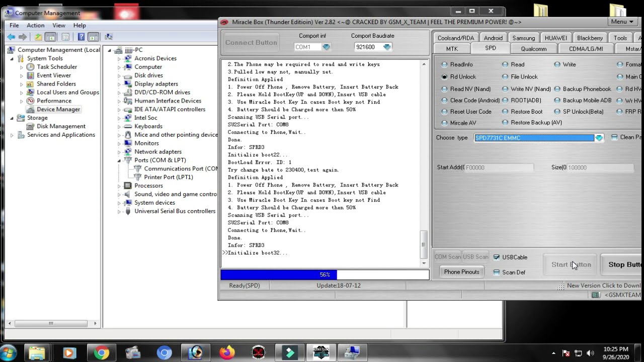Enable the Scan Def checkbox

click(497, 272)
